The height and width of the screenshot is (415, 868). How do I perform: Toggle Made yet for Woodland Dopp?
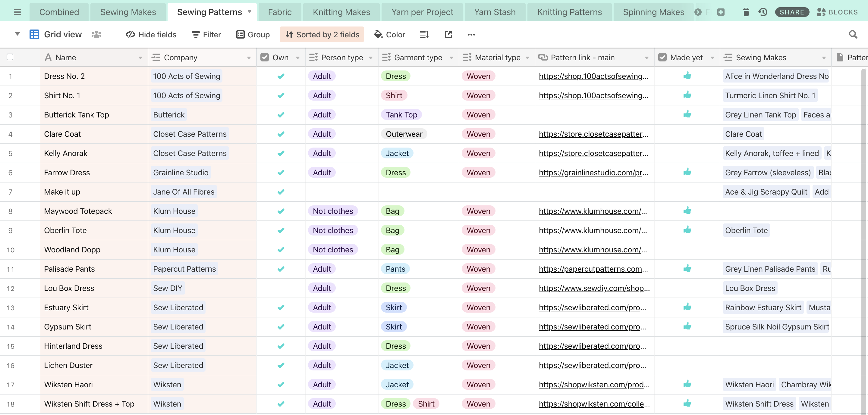pos(687,250)
